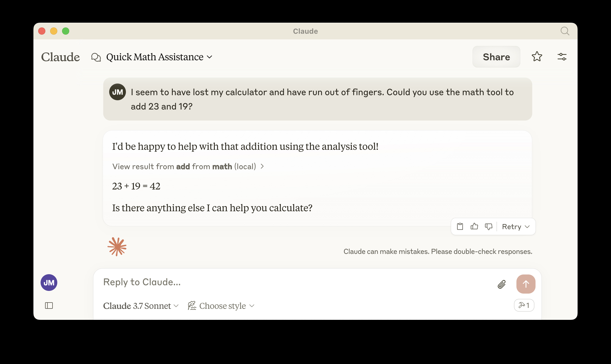Copy Claude's response to clipboard
Viewport: 611px width, 364px height.
click(x=460, y=226)
